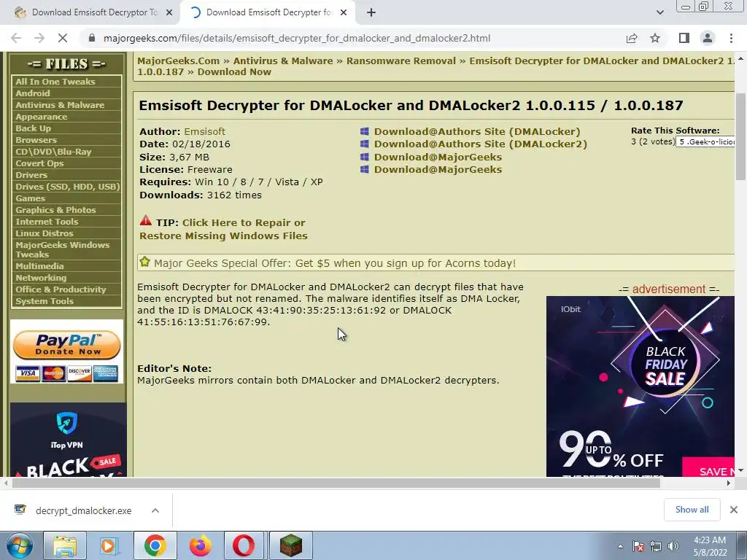The image size is (747, 560).
Task: Stop the page loading with the X icon
Action: coord(63,38)
